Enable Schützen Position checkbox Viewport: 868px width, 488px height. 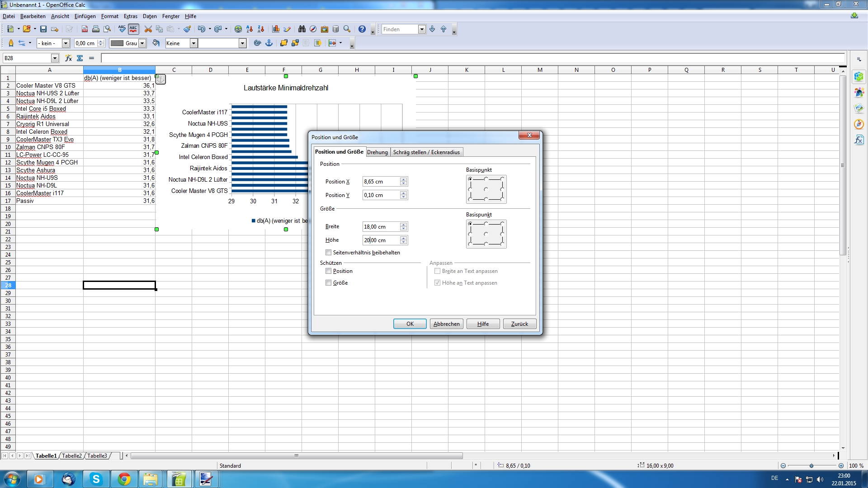pos(329,271)
